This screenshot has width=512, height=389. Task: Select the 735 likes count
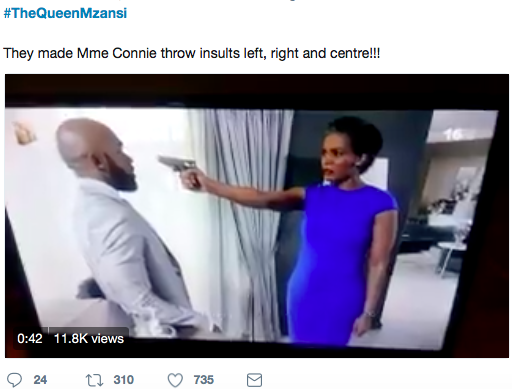click(204, 380)
